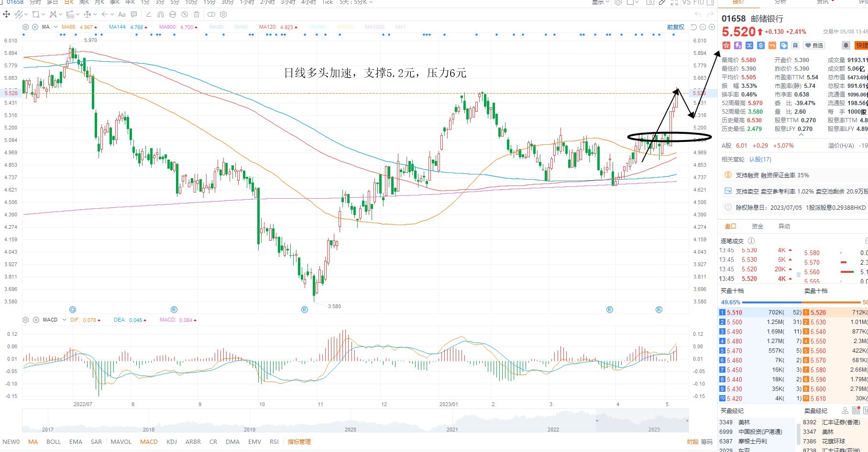Remove the MACD indicator with X icon
This screenshot has height=452, width=868.
[x=36, y=320]
